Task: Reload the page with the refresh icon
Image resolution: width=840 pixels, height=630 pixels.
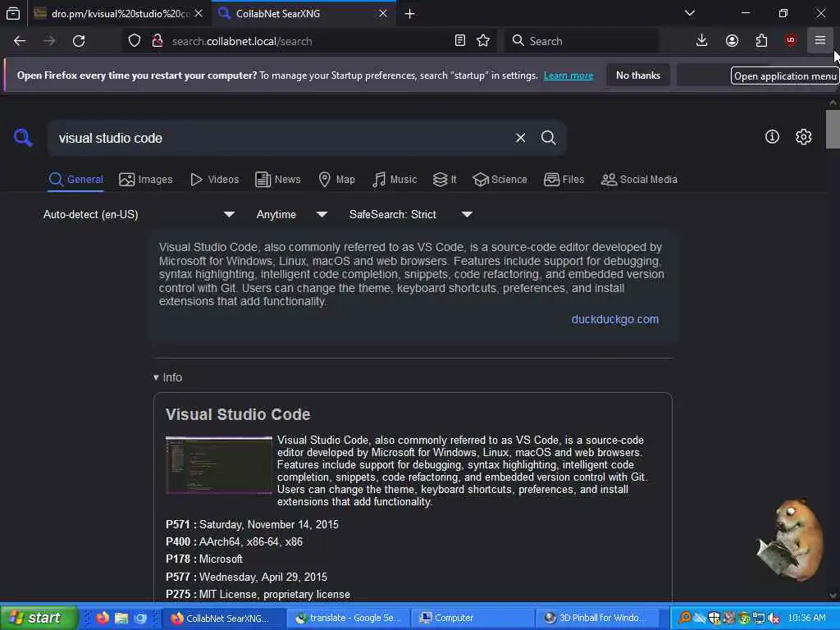Action: click(x=79, y=41)
